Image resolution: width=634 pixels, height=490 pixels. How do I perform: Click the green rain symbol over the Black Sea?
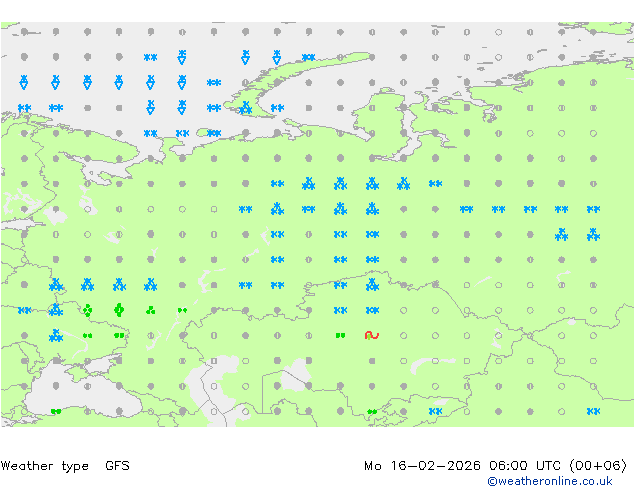pyautogui.click(x=56, y=412)
